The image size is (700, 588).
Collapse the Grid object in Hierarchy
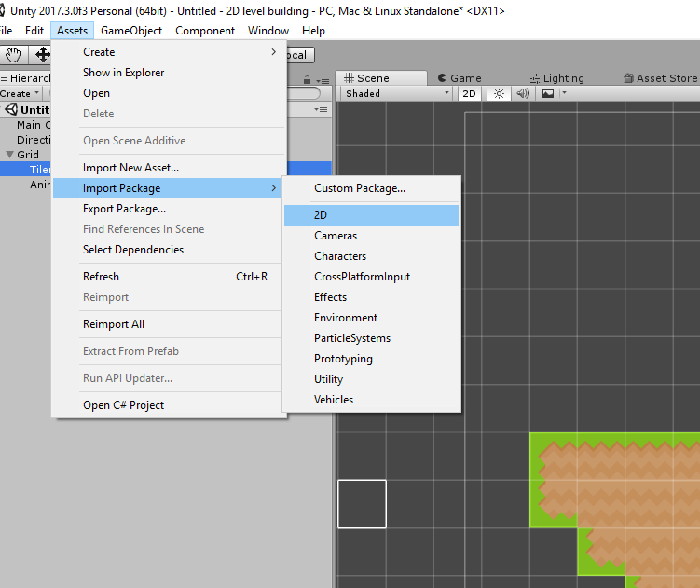point(9,155)
